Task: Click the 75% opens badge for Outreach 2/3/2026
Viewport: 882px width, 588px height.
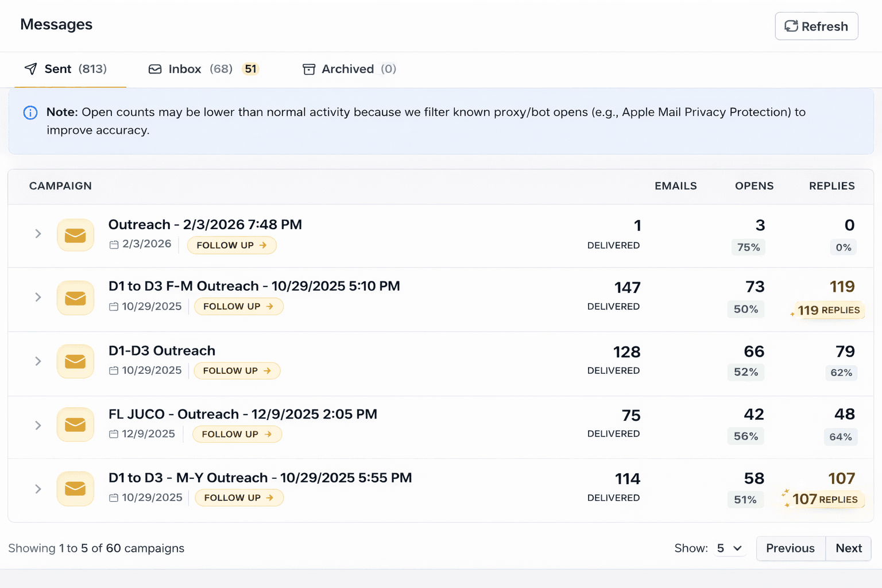Action: pyautogui.click(x=748, y=247)
